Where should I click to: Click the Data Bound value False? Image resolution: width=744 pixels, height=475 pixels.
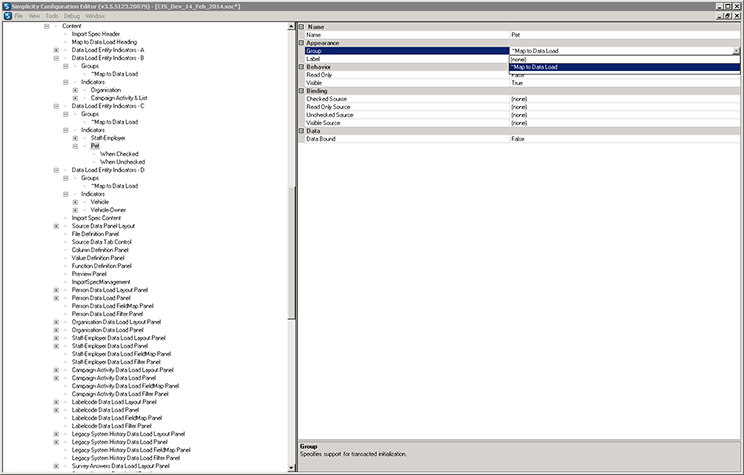pyautogui.click(x=624, y=139)
